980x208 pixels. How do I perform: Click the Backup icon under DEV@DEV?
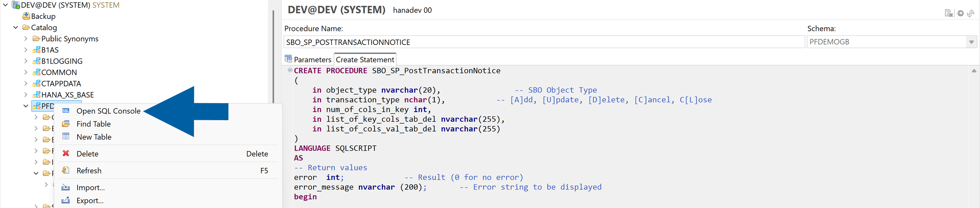click(x=26, y=16)
